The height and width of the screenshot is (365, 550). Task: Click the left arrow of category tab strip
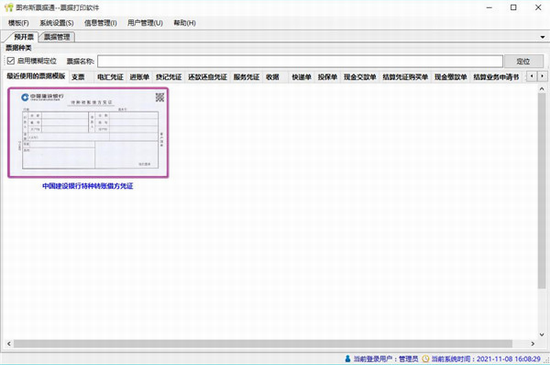532,76
